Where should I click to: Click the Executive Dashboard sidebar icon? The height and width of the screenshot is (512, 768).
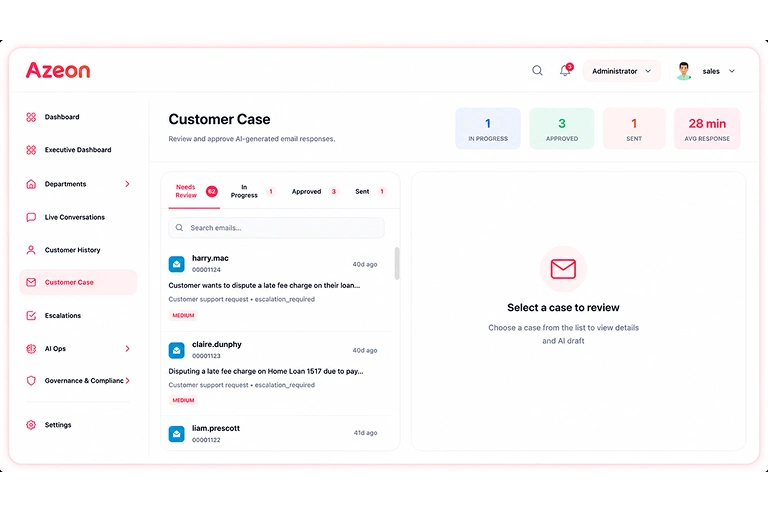point(31,150)
